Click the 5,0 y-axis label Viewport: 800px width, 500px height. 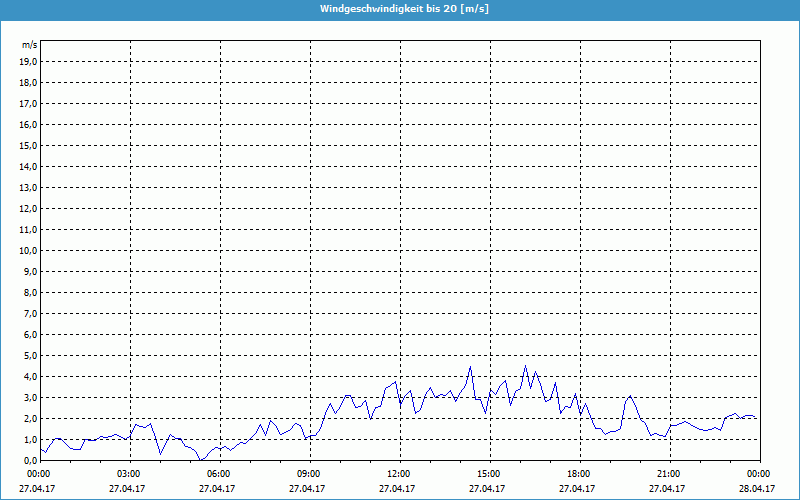point(31,355)
